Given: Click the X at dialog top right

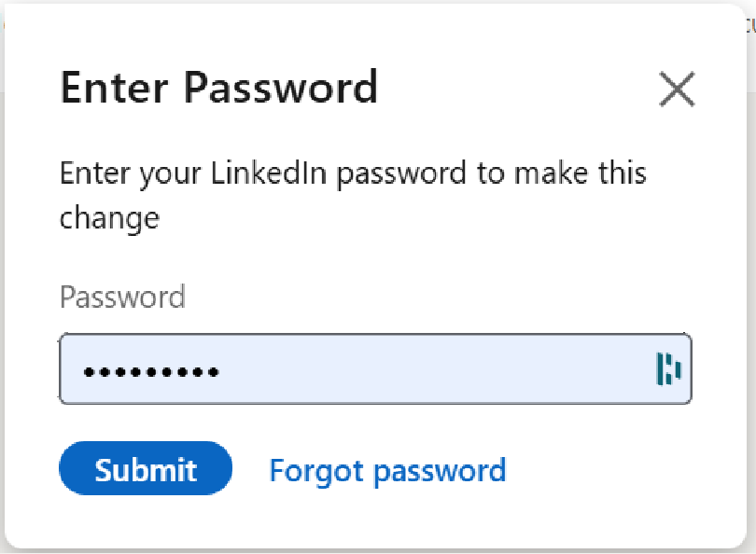Looking at the screenshot, I should tap(677, 90).
